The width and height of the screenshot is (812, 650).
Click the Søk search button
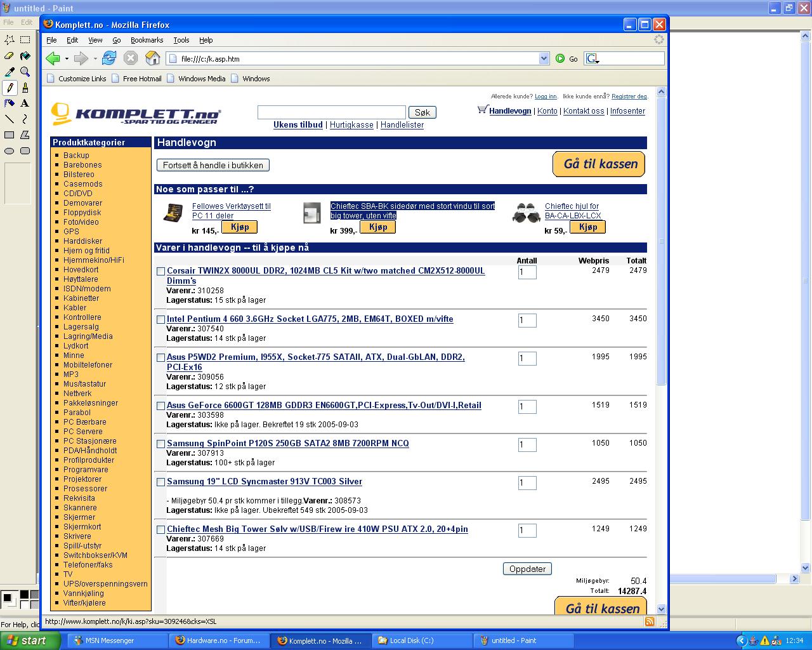422,112
